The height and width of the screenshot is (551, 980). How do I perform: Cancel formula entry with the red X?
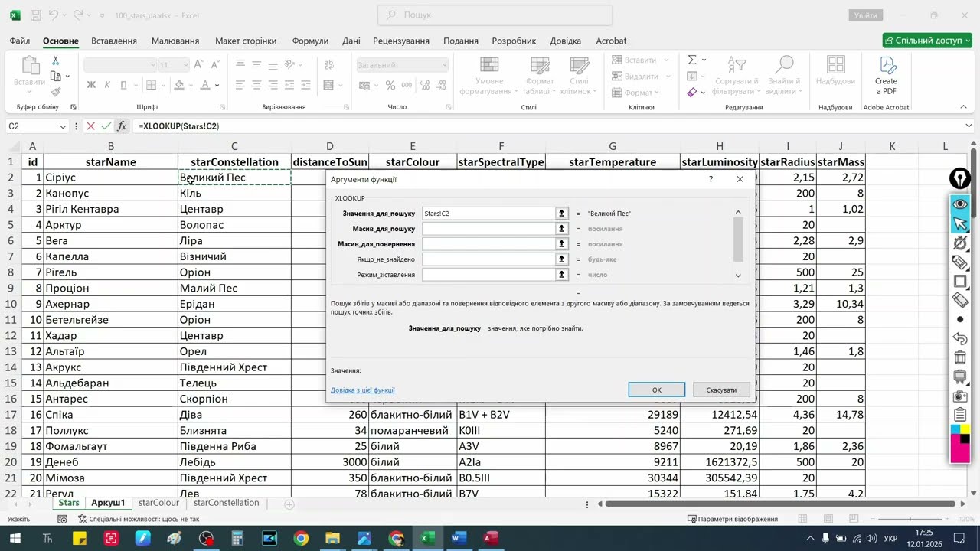click(x=90, y=126)
